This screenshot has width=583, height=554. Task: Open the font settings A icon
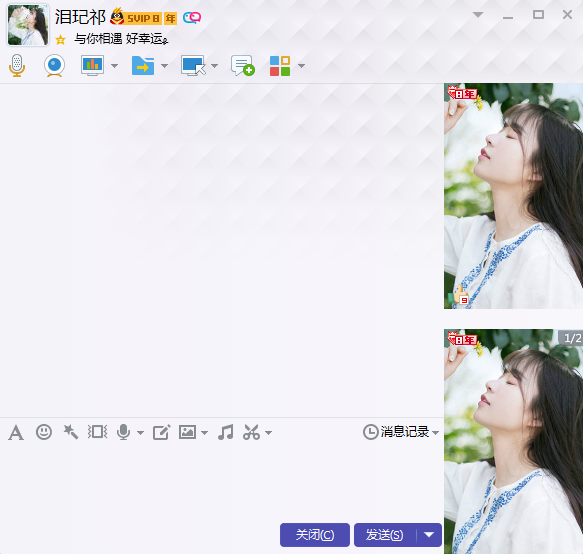(x=16, y=432)
